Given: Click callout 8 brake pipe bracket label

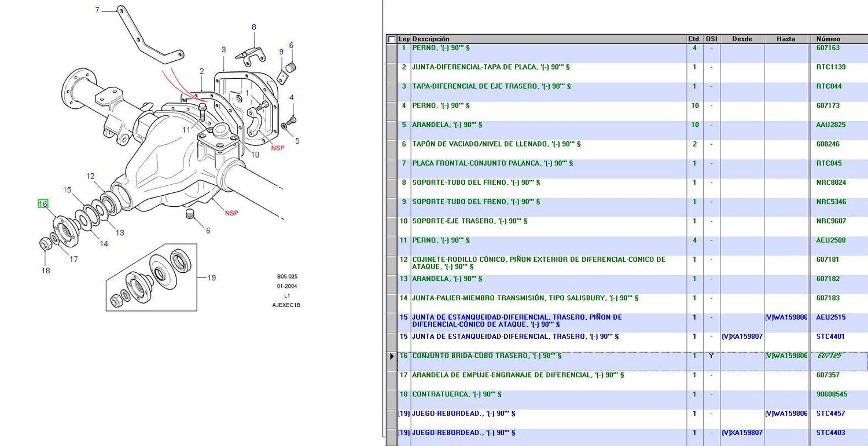Looking at the screenshot, I should 253,27.
